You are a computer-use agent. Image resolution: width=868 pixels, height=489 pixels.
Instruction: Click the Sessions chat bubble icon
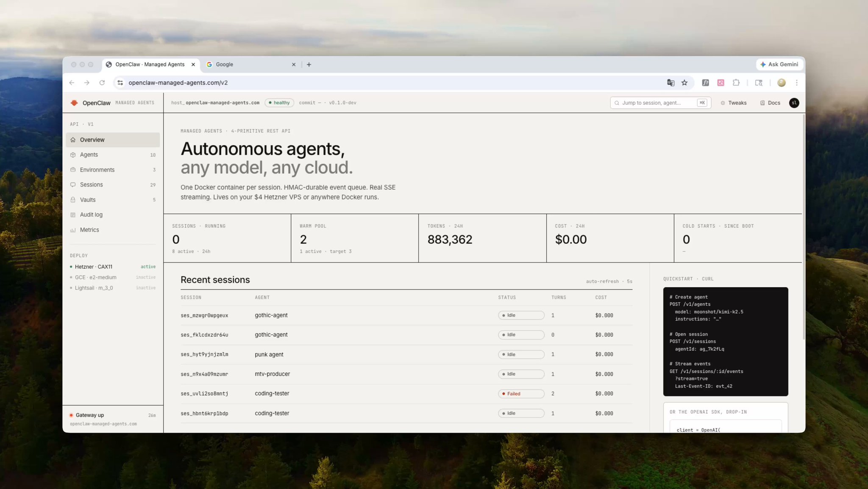click(x=73, y=184)
